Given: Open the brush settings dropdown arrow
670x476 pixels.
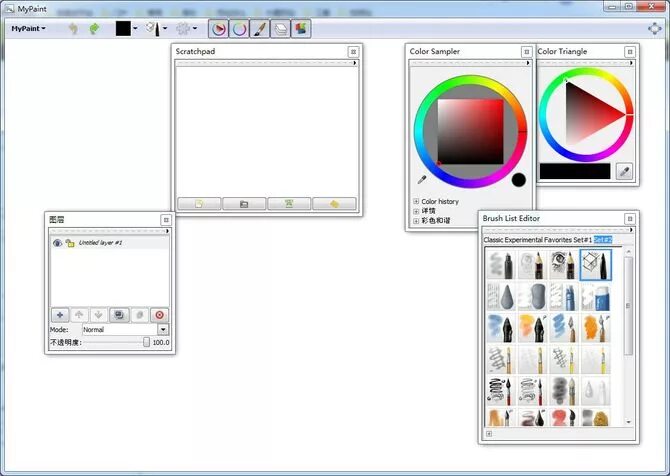Looking at the screenshot, I should point(195,29).
